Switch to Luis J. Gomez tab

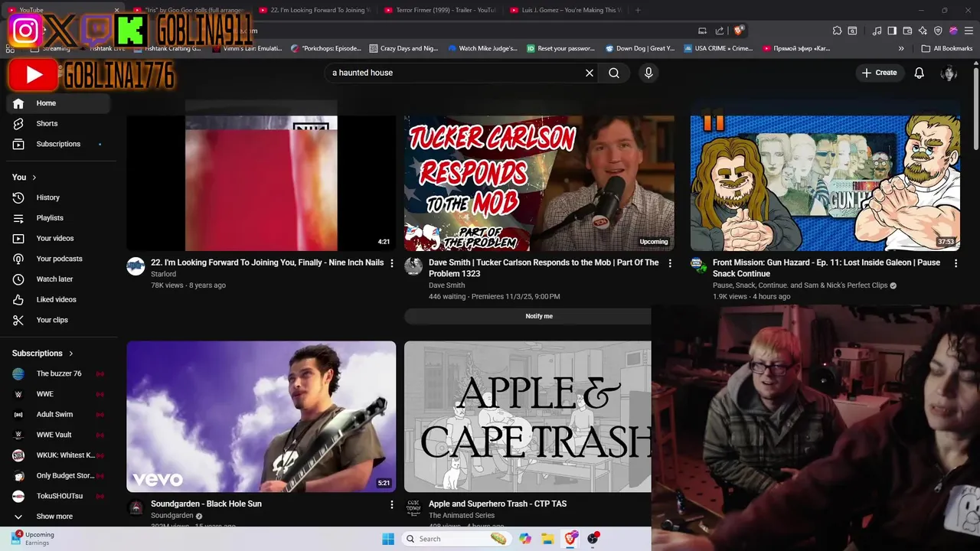[x=565, y=10]
